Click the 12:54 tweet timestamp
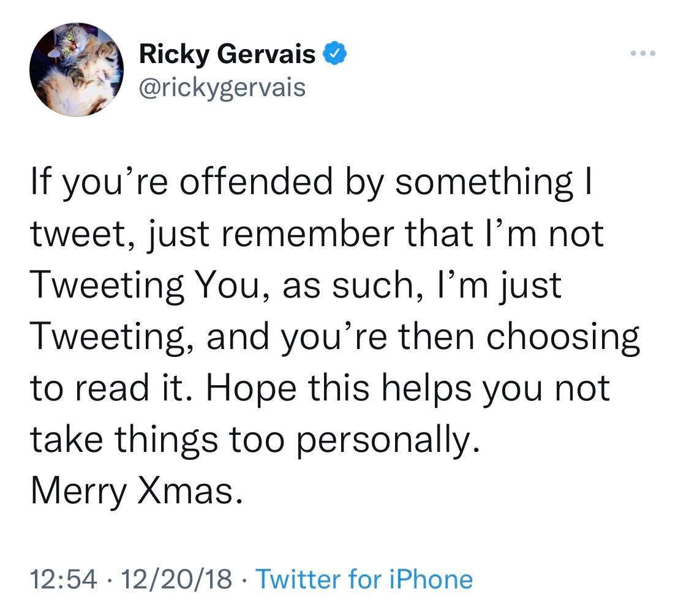The width and height of the screenshot is (689, 616). point(64,579)
